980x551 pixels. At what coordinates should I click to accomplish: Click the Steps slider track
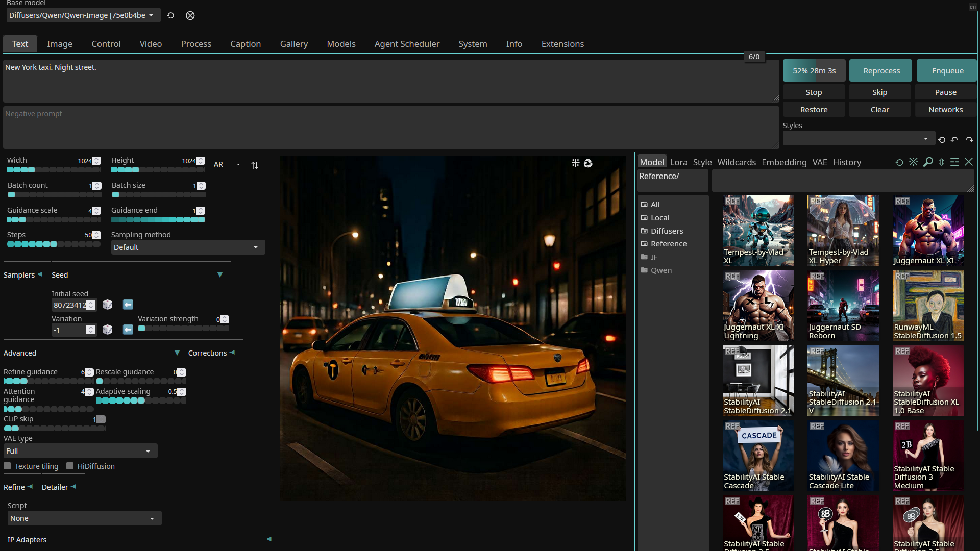[x=54, y=244]
